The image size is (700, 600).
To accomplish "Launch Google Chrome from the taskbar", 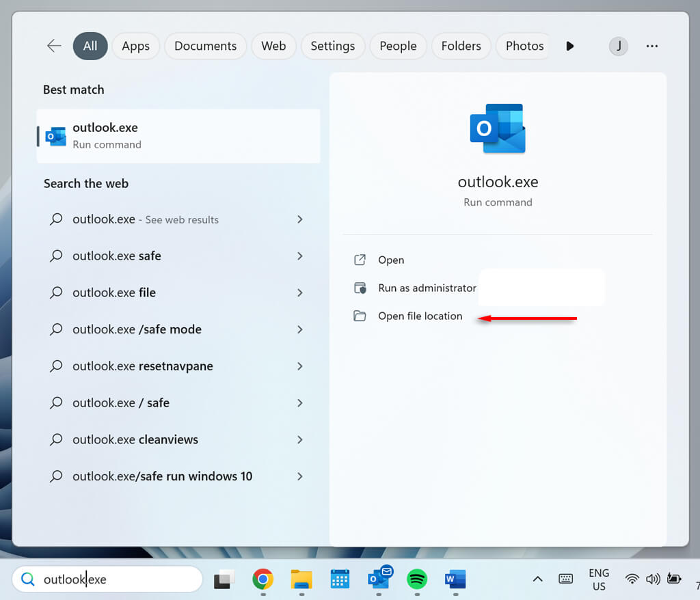I will 262,579.
